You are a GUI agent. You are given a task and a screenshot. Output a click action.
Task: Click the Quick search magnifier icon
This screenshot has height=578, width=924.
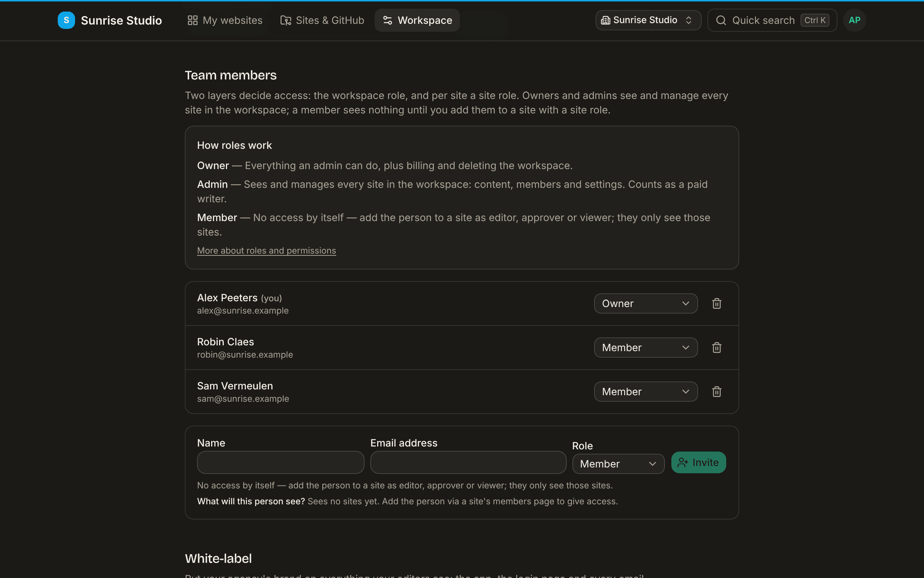721,20
